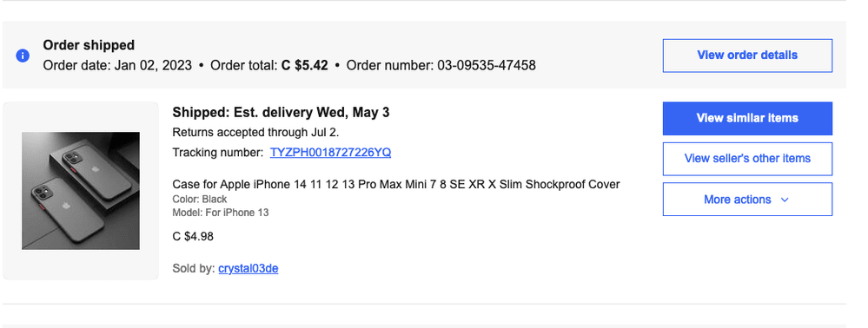The height and width of the screenshot is (328, 868).
Task: Click the Model: For iPhone 13 detail
Action: (221, 213)
